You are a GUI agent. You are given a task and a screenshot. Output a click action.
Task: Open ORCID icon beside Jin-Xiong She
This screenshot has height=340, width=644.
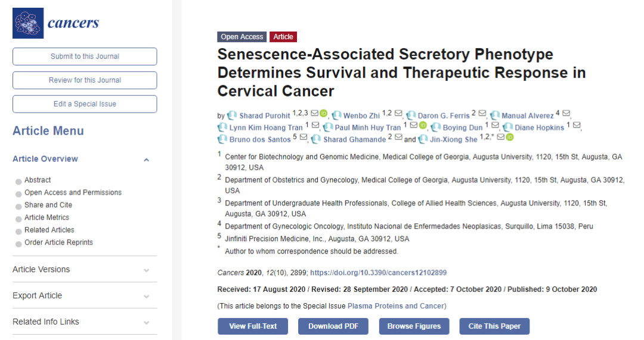510,138
